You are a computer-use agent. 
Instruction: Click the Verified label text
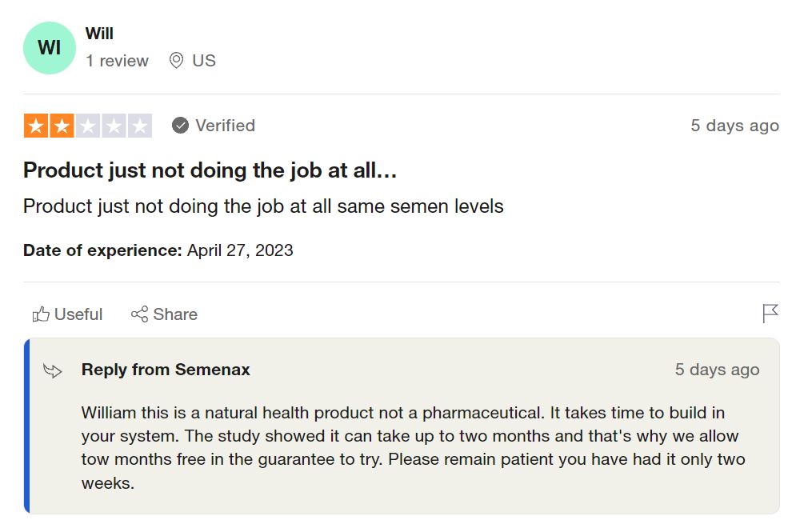[225, 126]
